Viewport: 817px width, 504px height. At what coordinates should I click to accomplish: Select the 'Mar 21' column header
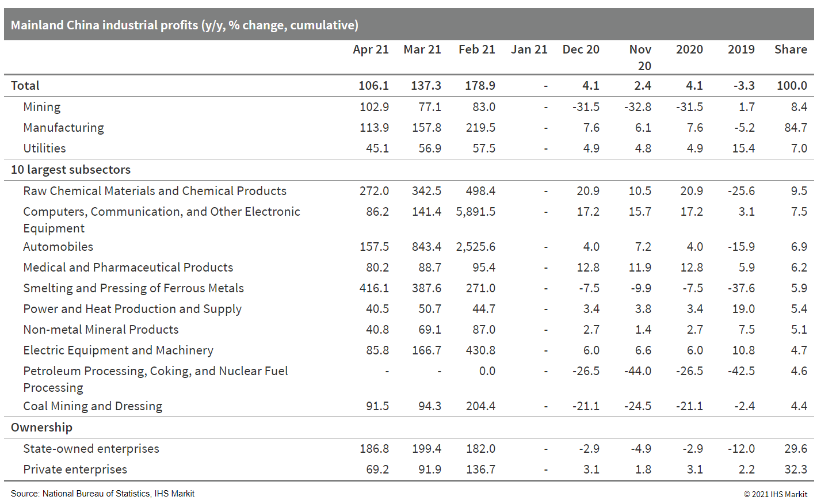[x=422, y=49]
